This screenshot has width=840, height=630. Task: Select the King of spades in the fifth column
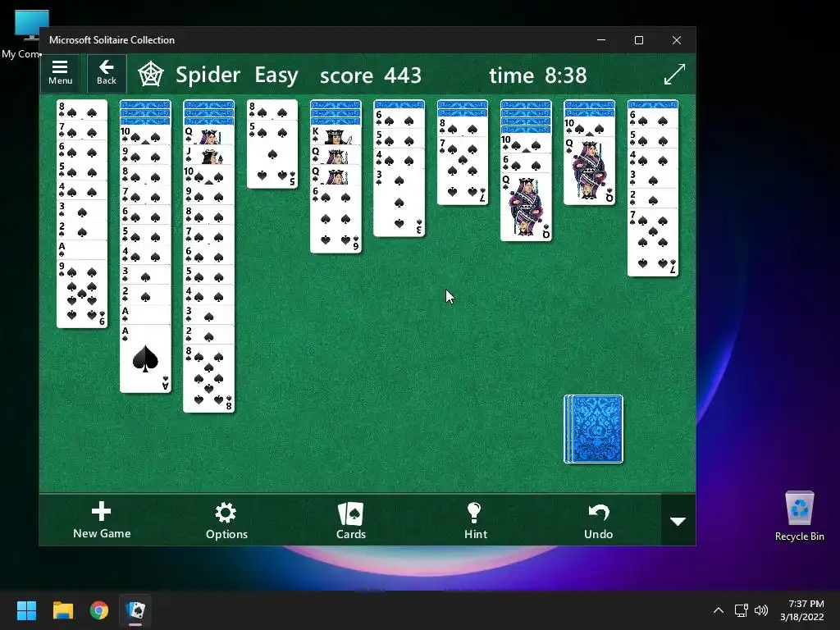pos(336,135)
